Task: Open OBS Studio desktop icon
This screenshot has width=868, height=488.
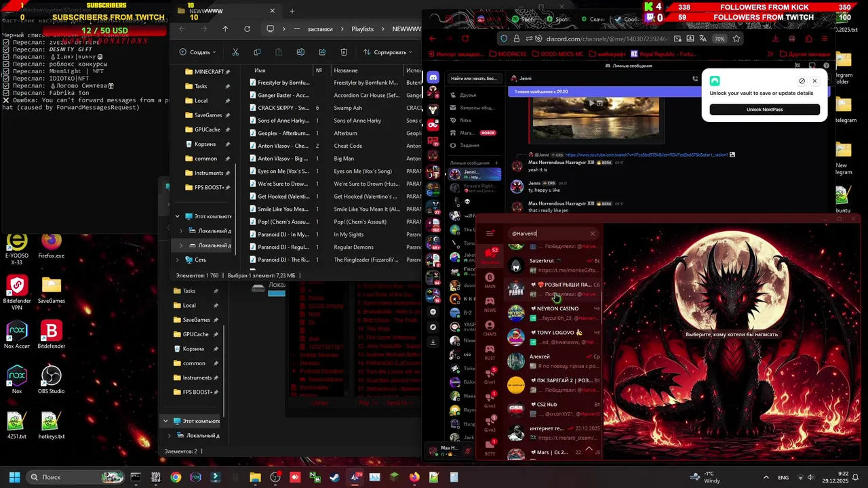Action: (51, 380)
